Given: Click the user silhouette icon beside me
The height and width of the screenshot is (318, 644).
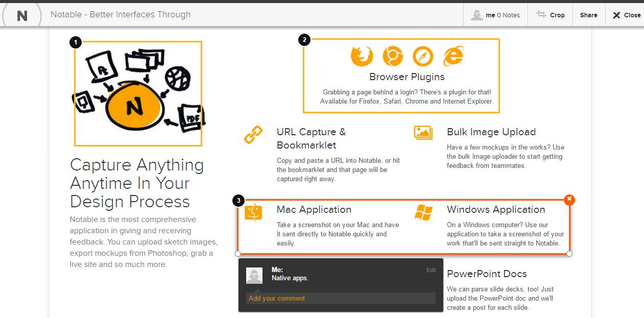Looking at the screenshot, I should [x=477, y=15].
